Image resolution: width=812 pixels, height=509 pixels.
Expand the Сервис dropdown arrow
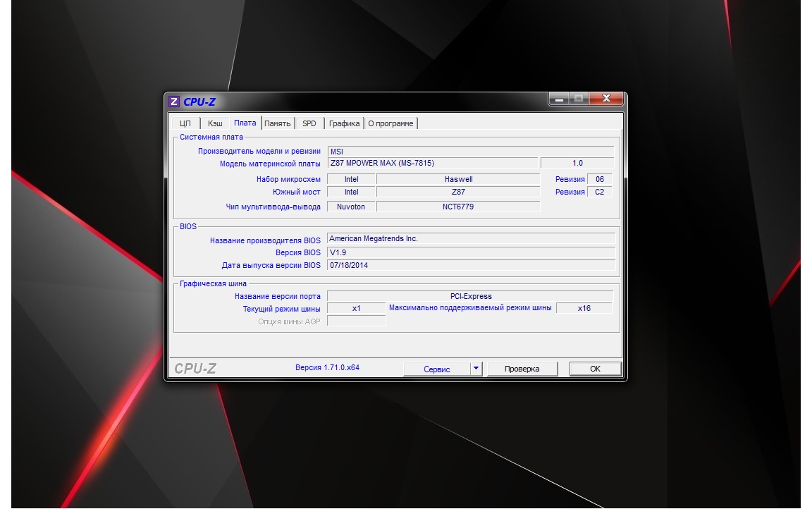tap(476, 369)
